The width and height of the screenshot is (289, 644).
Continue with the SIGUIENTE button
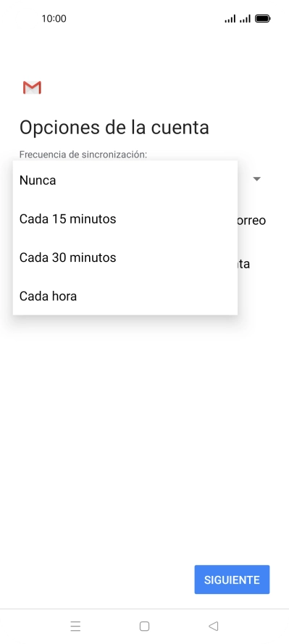(232, 579)
